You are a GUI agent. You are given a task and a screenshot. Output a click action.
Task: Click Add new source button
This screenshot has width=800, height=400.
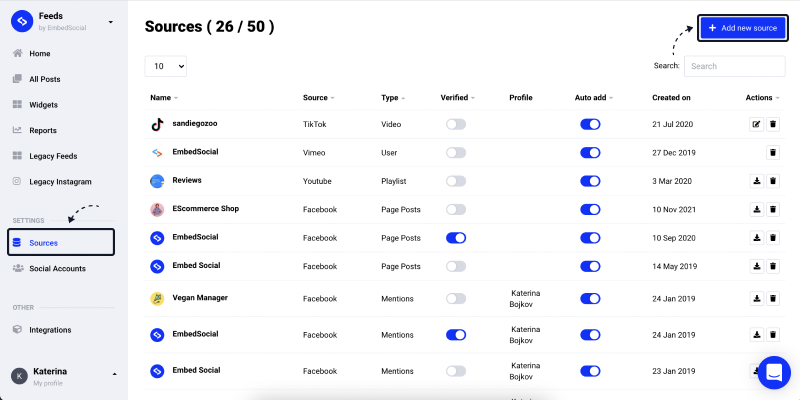click(743, 28)
